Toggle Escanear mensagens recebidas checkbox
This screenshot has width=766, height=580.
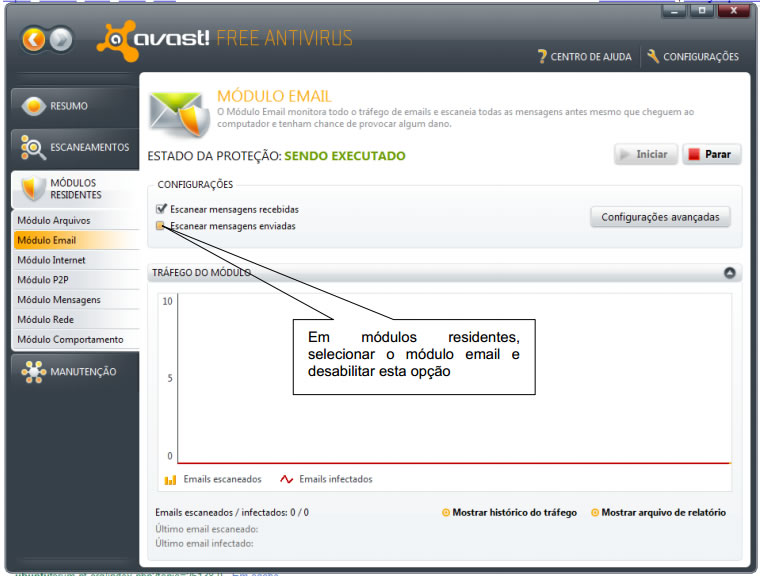161,209
